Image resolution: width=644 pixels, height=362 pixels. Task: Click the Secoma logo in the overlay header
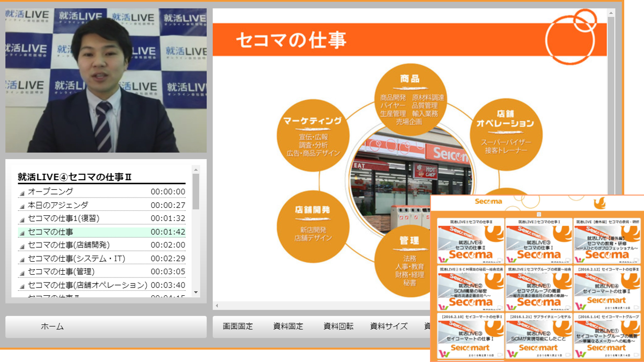488,201
